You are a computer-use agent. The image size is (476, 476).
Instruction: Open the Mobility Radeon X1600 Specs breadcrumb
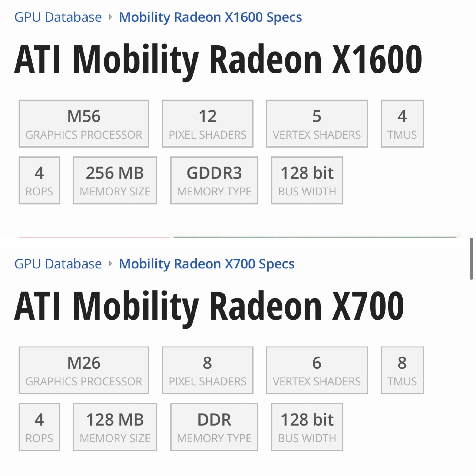210,17
